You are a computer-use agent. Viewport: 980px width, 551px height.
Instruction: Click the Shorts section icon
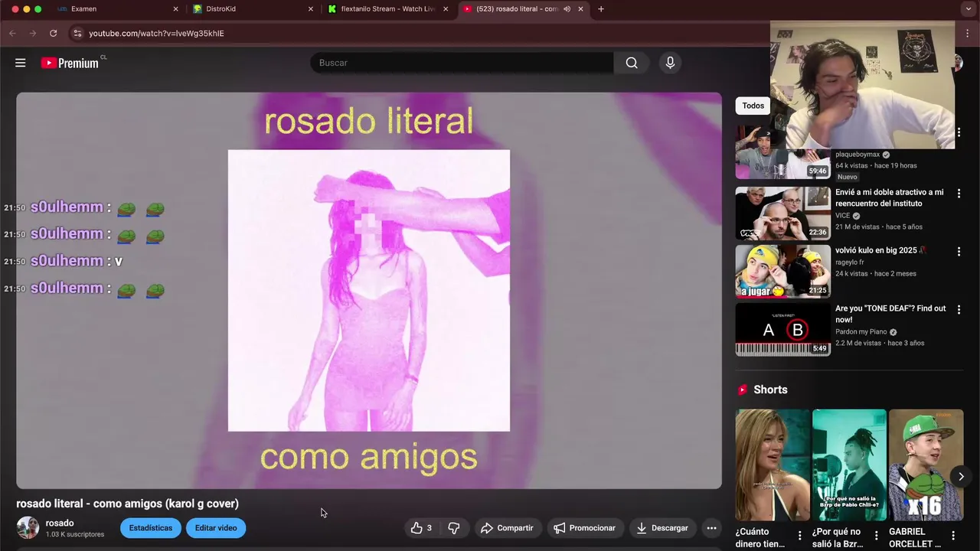coord(742,390)
